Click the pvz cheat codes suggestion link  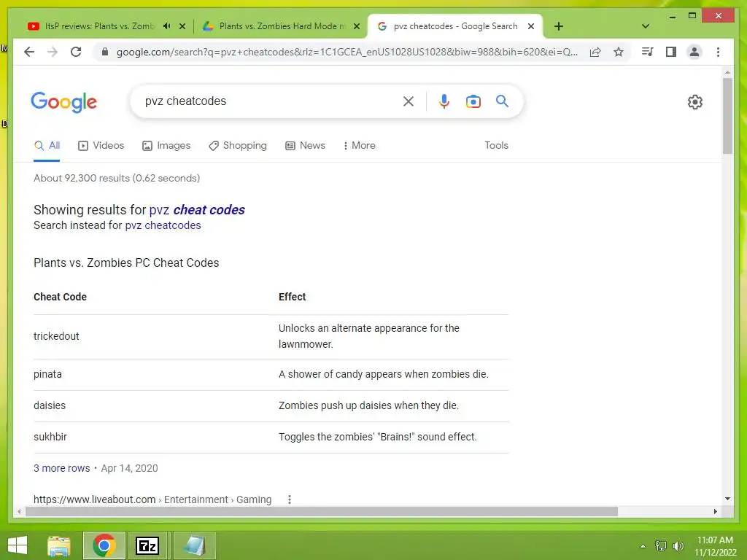tap(197, 210)
